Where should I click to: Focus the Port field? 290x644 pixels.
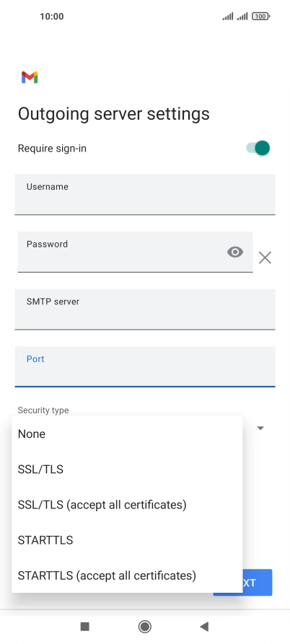click(145, 367)
